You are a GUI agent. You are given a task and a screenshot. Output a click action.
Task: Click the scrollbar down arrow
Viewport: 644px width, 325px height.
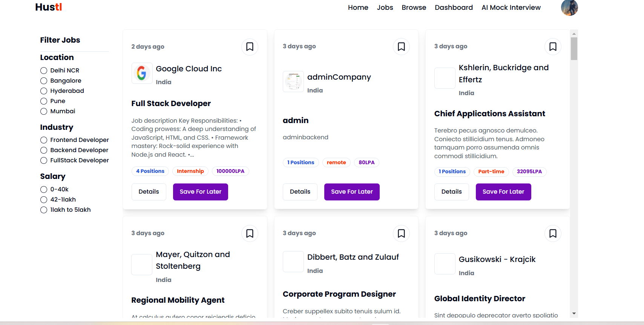574,313
